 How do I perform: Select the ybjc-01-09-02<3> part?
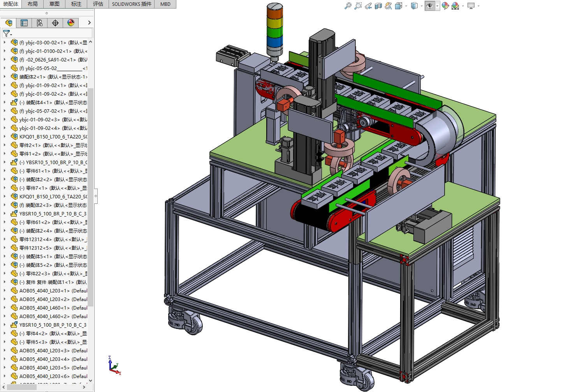click(x=49, y=119)
